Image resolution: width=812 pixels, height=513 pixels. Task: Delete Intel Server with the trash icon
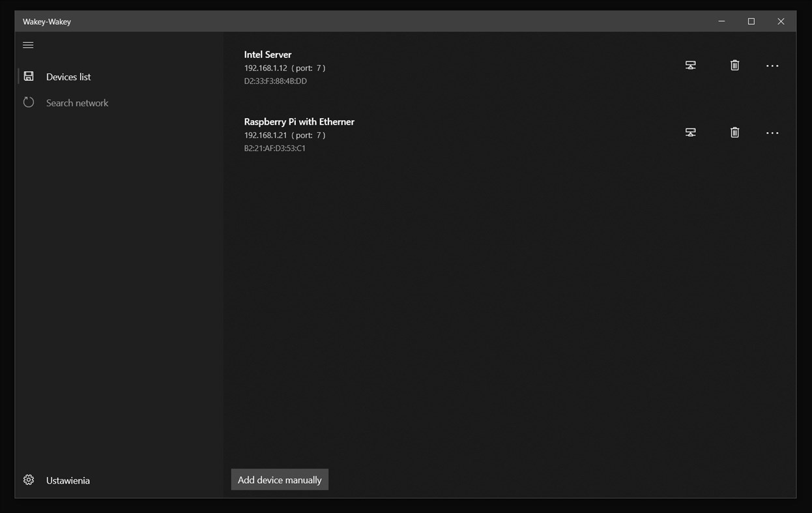coord(734,65)
